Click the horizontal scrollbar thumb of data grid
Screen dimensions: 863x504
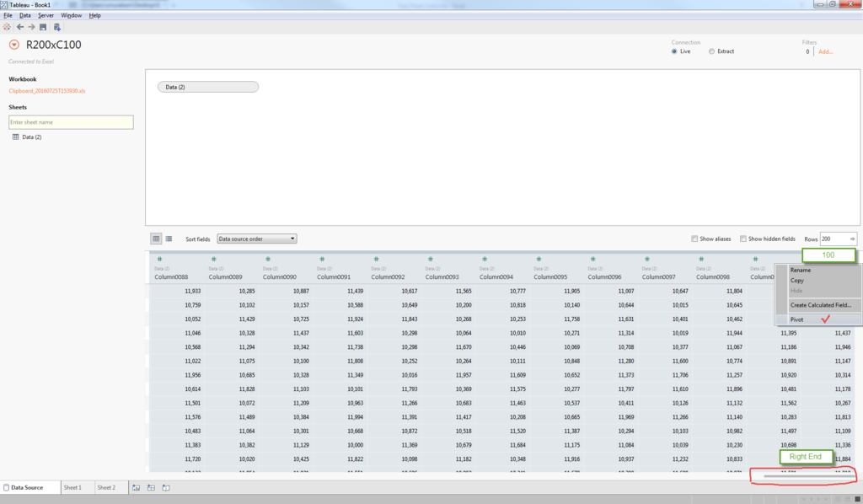pos(808,476)
